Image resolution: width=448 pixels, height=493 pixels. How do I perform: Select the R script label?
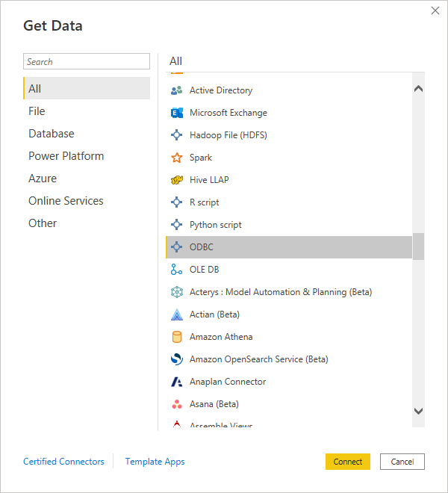tap(204, 202)
